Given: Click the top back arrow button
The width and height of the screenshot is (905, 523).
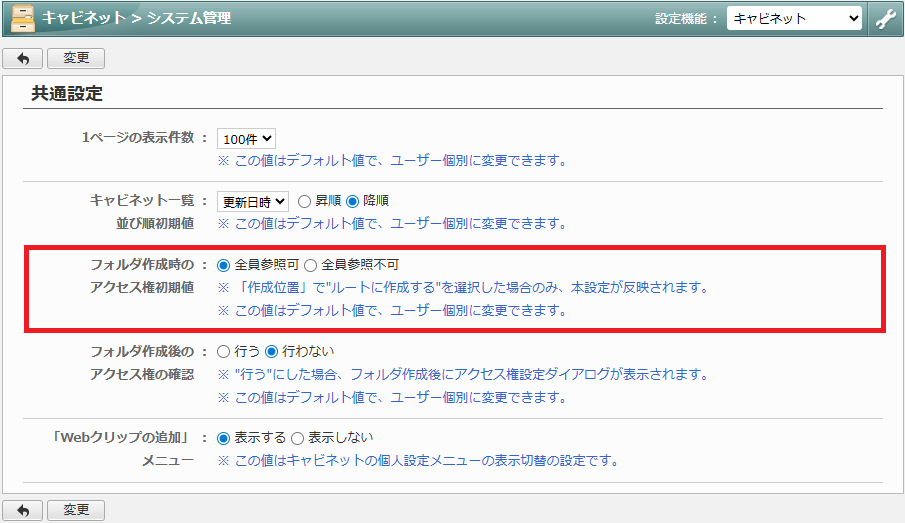Looking at the screenshot, I should [23, 59].
